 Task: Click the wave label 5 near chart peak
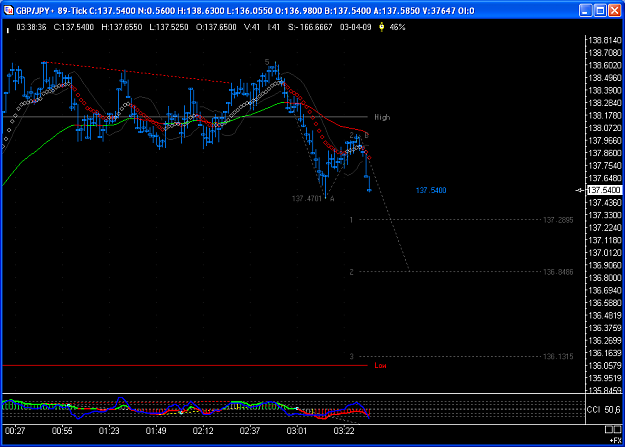tap(267, 62)
